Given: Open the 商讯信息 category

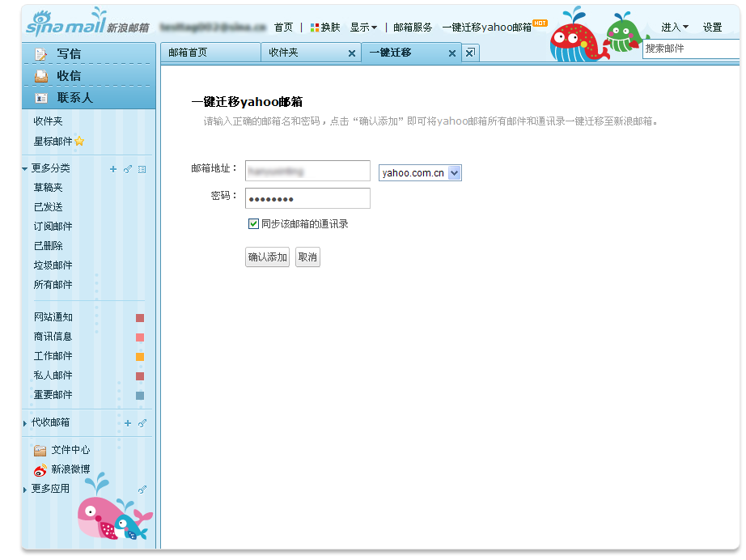Looking at the screenshot, I should (53, 337).
